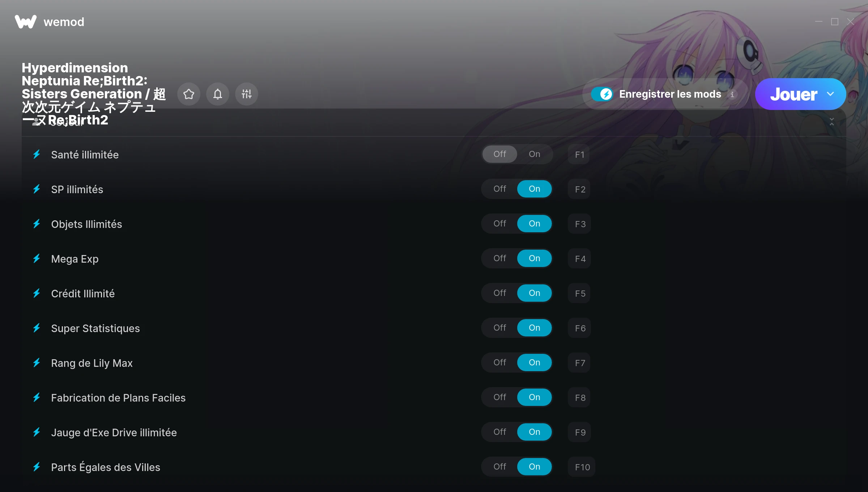Collapse the Joueur category chevron
This screenshot has height=492, width=868.
[832, 122]
